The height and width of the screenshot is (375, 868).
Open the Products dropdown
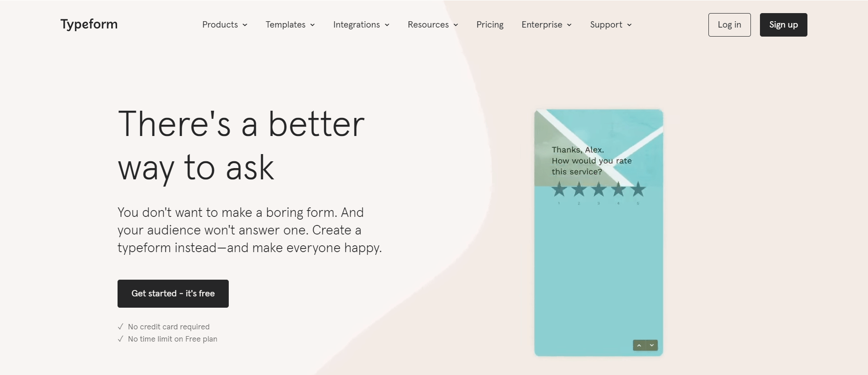(224, 25)
